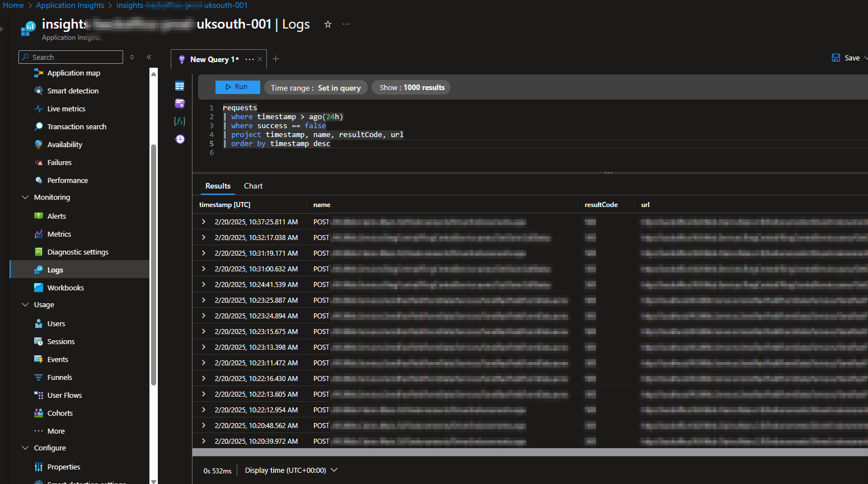The width and height of the screenshot is (868, 484).
Task: Open Users under Usage
Action: 56,323
